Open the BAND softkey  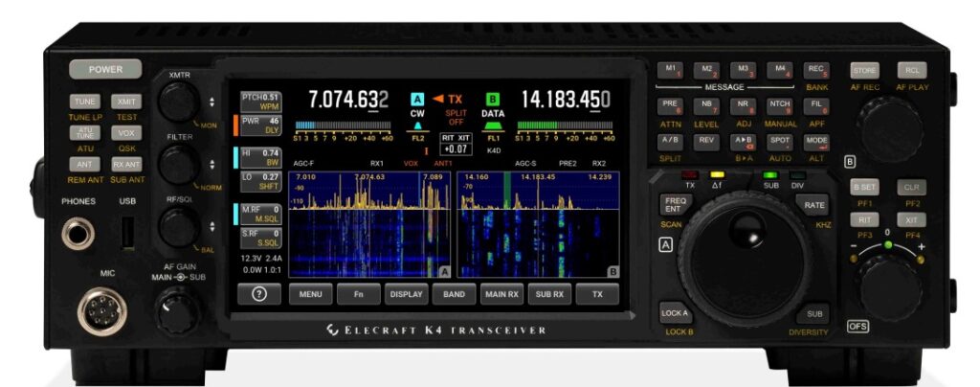[x=454, y=294]
